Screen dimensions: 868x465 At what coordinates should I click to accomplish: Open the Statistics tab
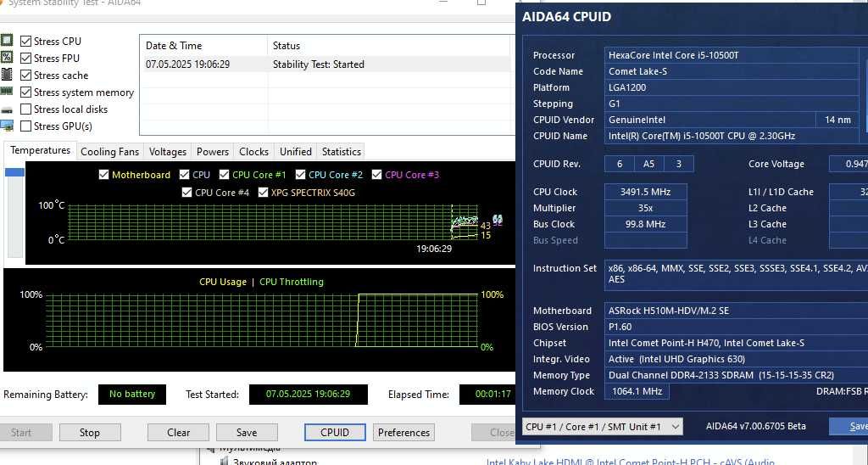(342, 152)
